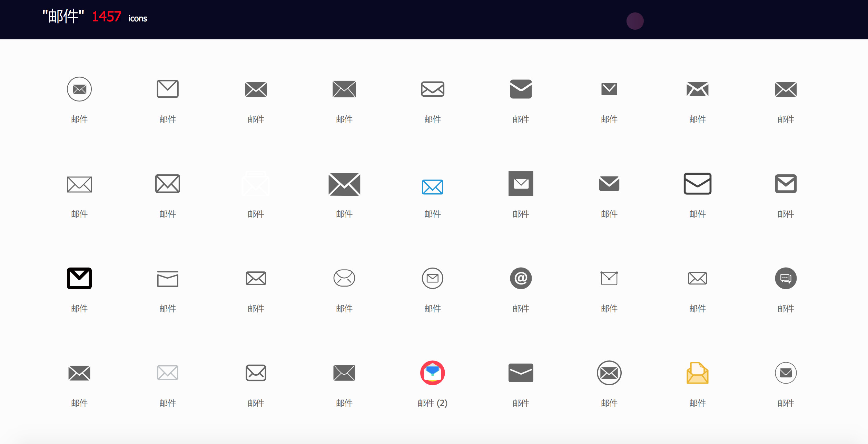This screenshot has width=868, height=444.
Task: Select the large solid crossed envelope icon
Action: pos(344,184)
